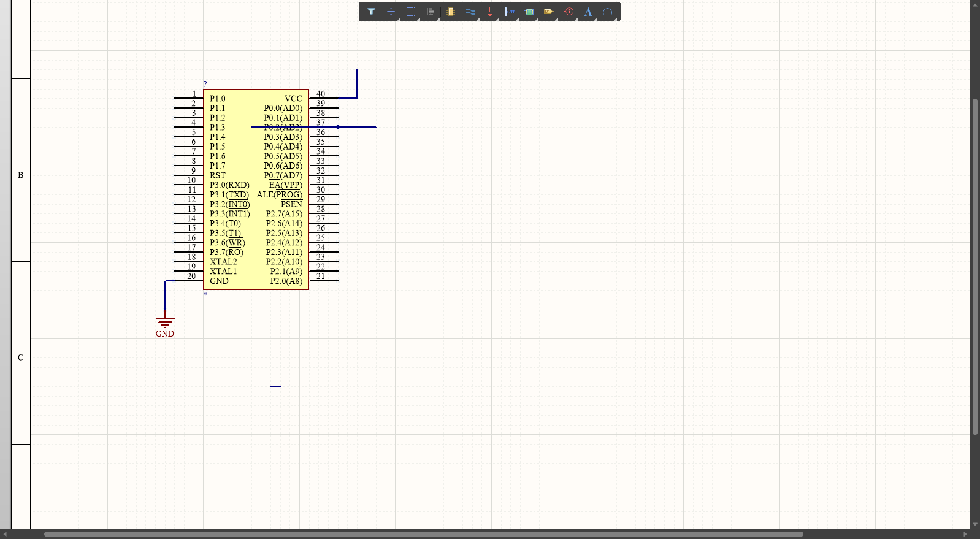The height and width of the screenshot is (539, 980).
Task: Select the place bus entry tool
Action: (x=509, y=12)
